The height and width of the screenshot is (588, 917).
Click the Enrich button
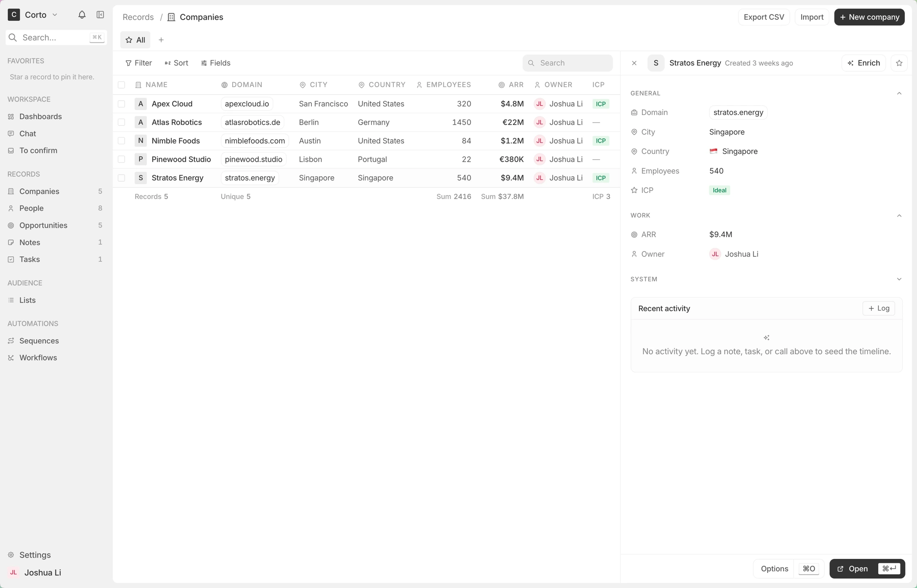click(864, 63)
